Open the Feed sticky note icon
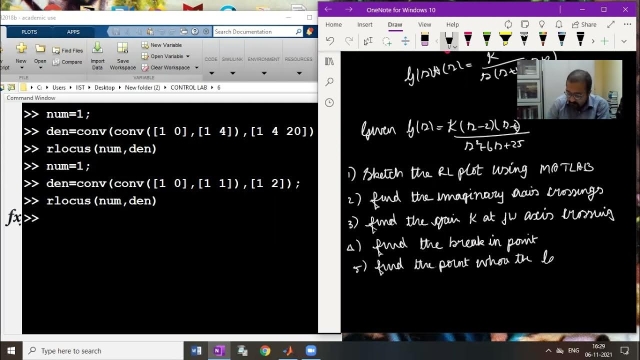The height and width of the screenshot is (360, 640). pos(525,24)
